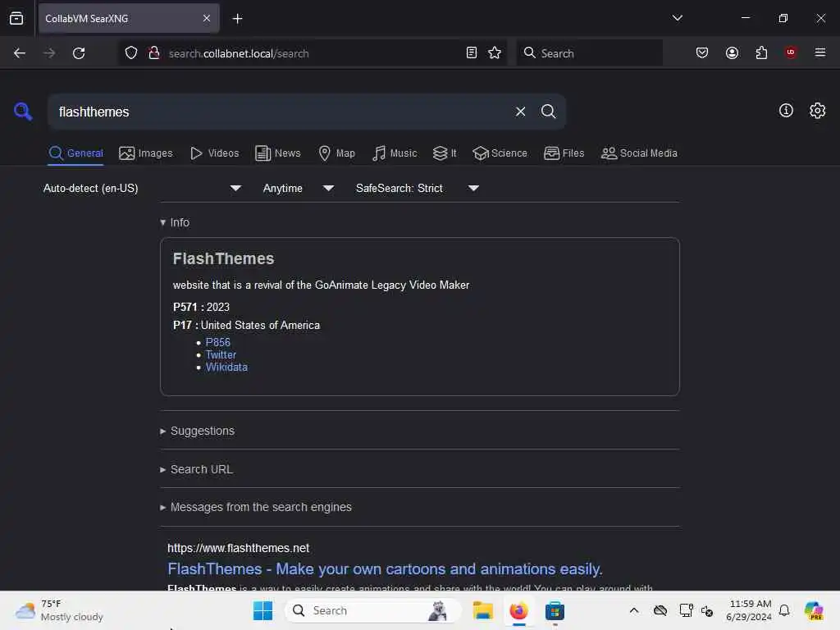
Task: Open weather widget 75°F
Action: point(59,610)
